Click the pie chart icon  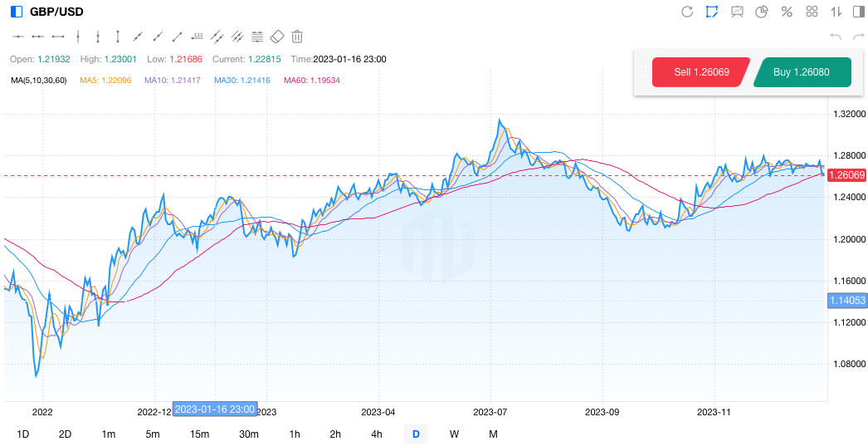point(762,12)
